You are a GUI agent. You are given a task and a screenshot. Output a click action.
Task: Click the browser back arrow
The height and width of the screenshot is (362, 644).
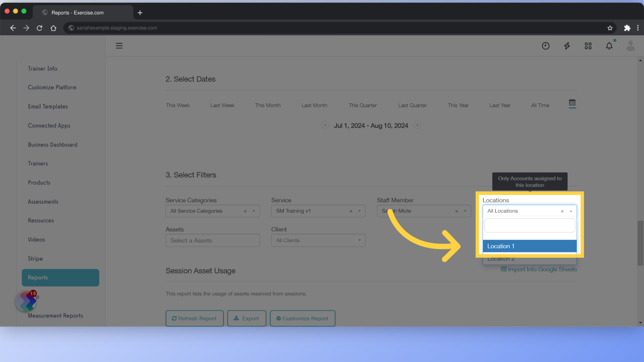coord(13,28)
